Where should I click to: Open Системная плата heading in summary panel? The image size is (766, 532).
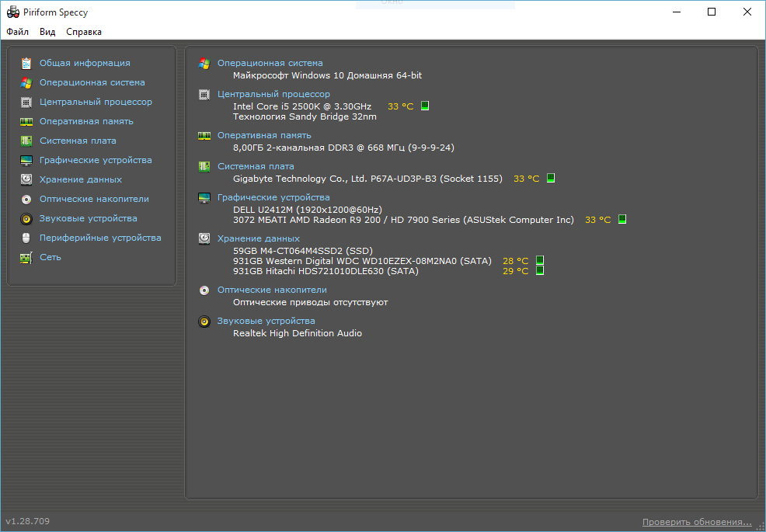pos(256,166)
